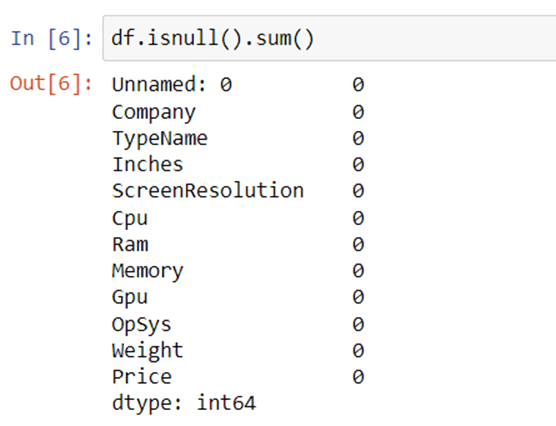Click the Cpu row label
The image size is (556, 426).
click(x=129, y=218)
